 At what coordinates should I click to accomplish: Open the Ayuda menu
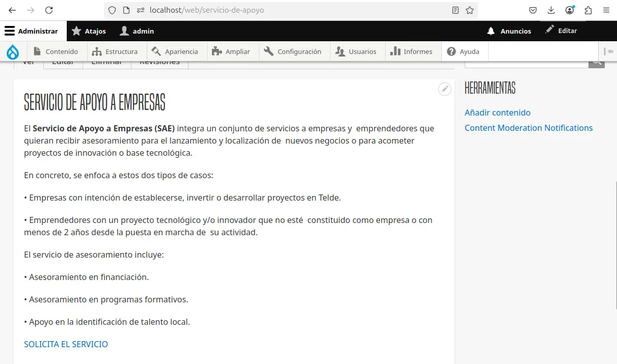coord(464,51)
